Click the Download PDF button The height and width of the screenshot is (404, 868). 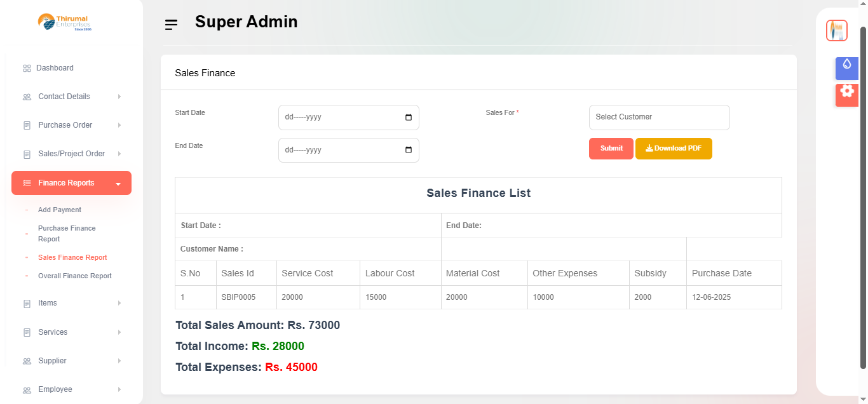click(674, 149)
